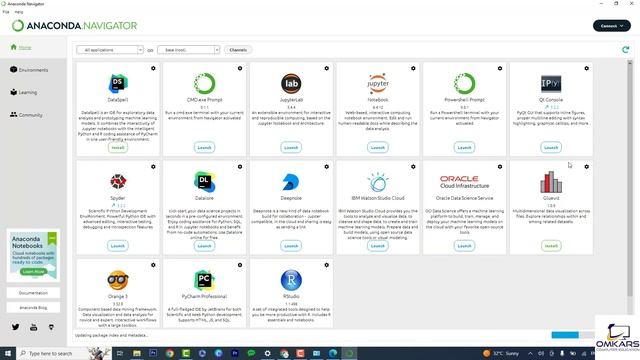This screenshot has height=360, width=640.
Task: Open the Help menu
Action: pos(19,12)
